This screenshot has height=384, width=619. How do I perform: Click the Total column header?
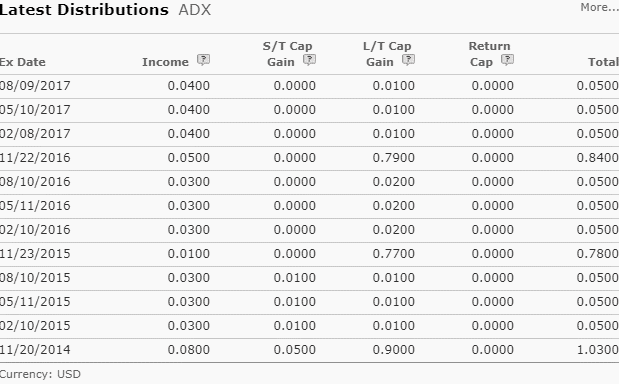(x=603, y=62)
